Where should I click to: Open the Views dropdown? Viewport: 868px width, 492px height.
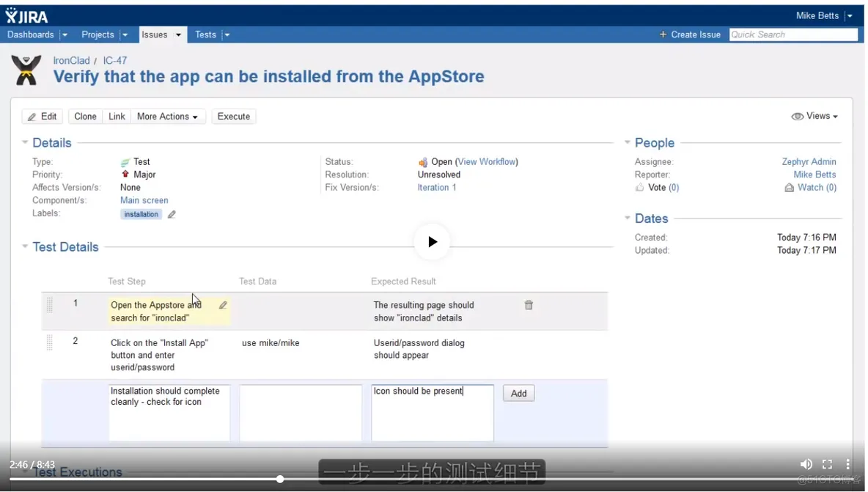tap(814, 117)
